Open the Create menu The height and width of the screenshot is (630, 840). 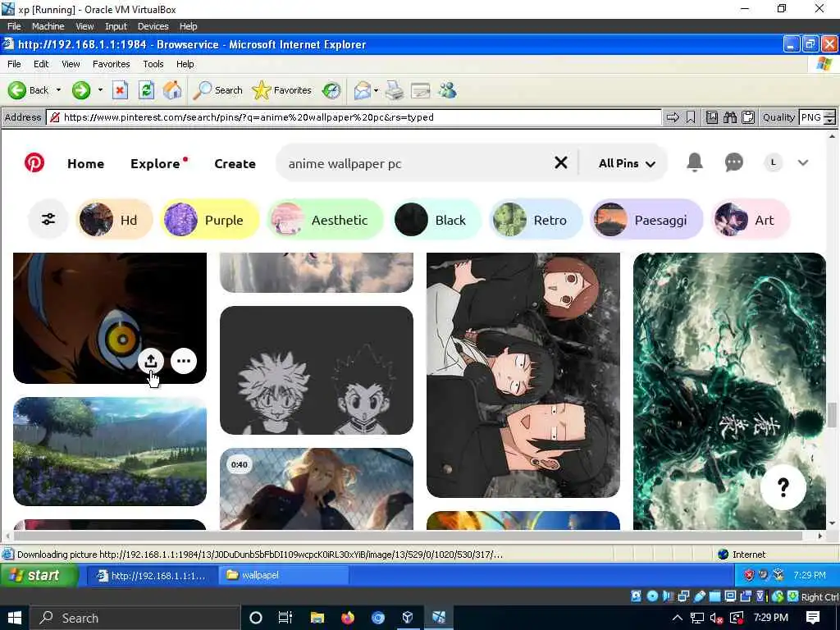click(x=235, y=163)
